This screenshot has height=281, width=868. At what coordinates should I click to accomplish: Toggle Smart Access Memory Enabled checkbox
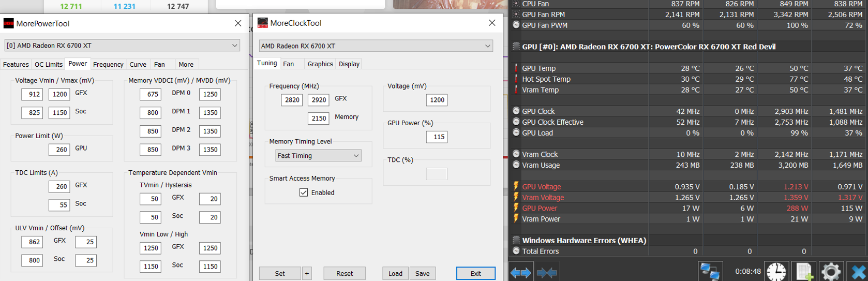(304, 193)
